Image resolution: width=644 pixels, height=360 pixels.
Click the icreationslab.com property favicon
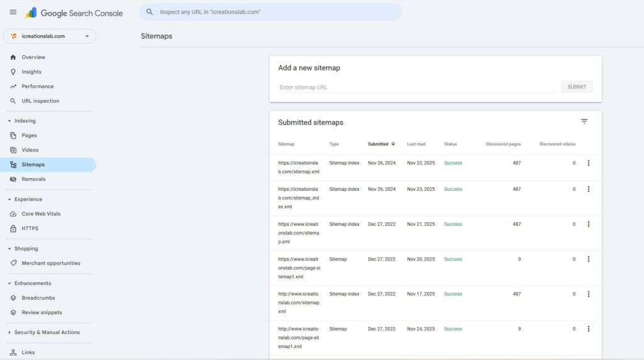pos(14,36)
